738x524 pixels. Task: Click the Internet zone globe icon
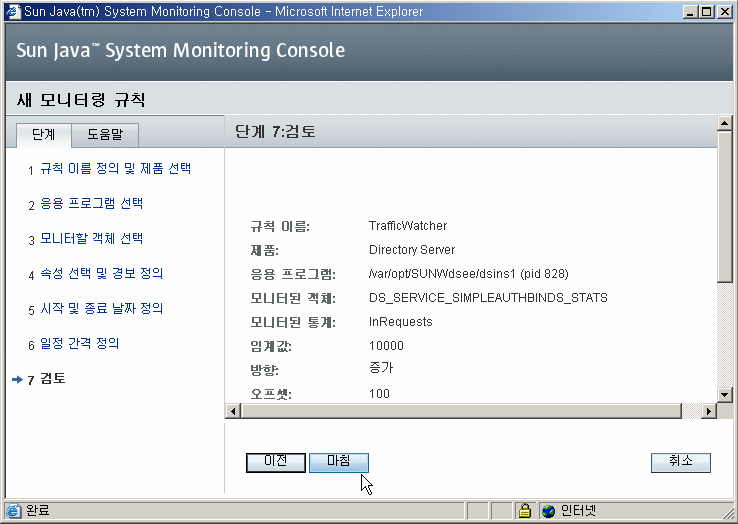(x=548, y=511)
